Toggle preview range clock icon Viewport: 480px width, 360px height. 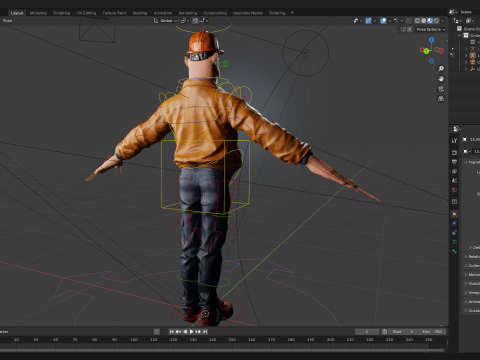(x=384, y=332)
